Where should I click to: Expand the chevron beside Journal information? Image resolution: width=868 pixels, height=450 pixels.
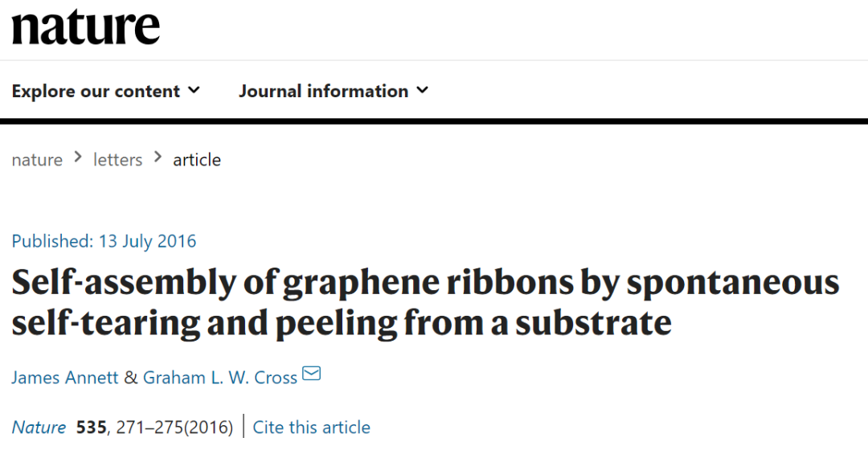pos(423,90)
